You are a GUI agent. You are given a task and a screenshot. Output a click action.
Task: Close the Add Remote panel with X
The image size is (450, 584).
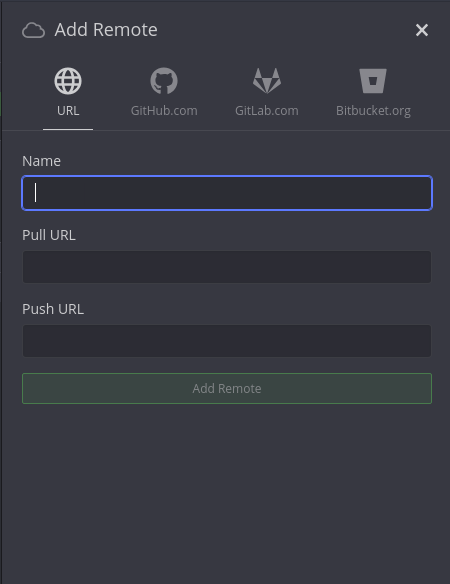[422, 30]
